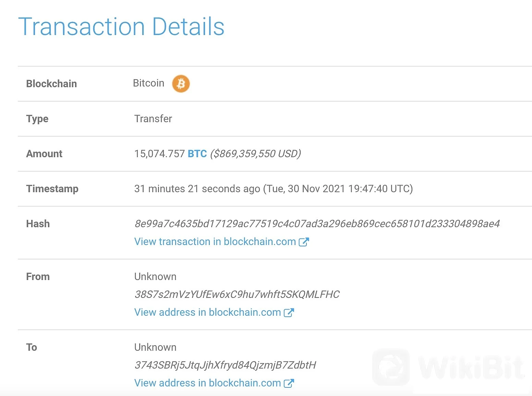Click the timestamp date text

[338, 189]
